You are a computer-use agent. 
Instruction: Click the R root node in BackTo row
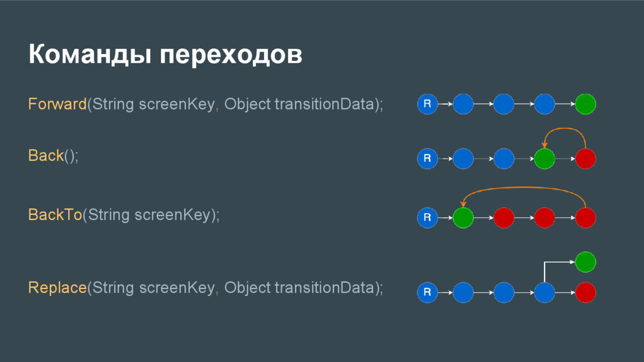click(x=427, y=217)
